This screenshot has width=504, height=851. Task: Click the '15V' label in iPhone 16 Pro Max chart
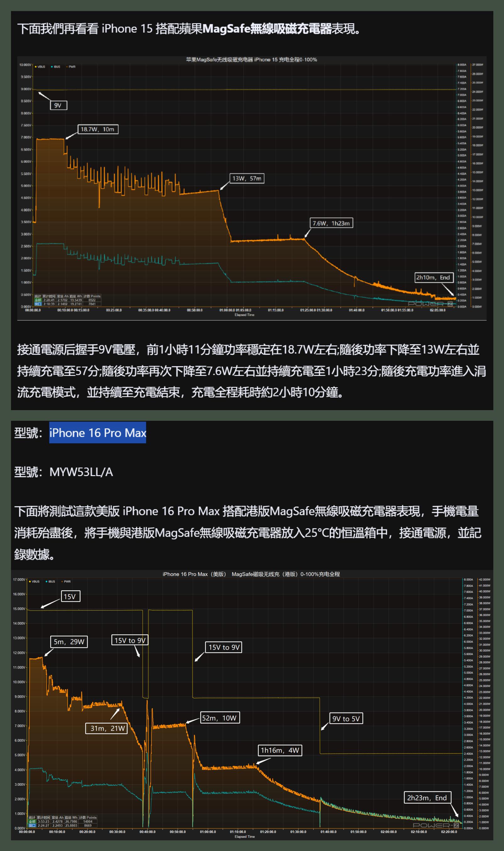pyautogui.click(x=70, y=596)
